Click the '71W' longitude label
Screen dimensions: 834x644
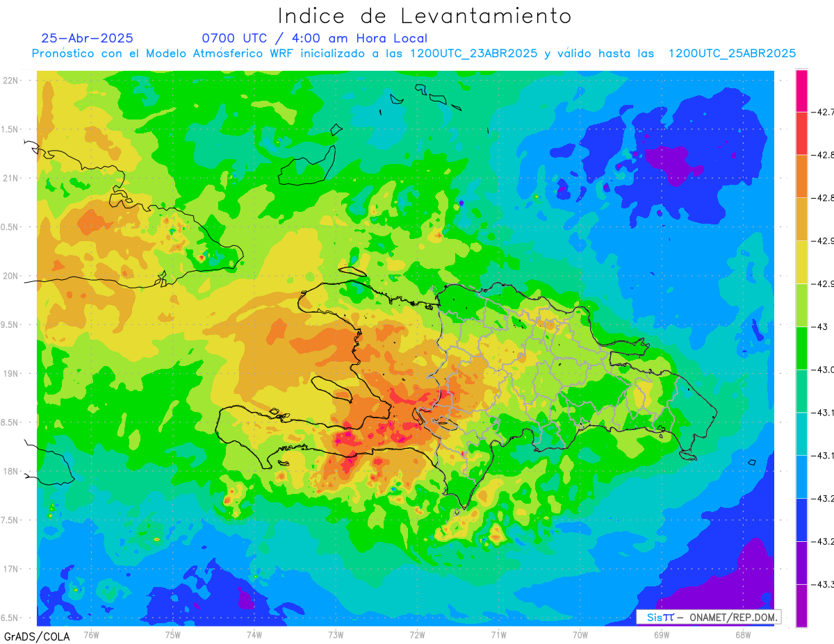(498, 635)
